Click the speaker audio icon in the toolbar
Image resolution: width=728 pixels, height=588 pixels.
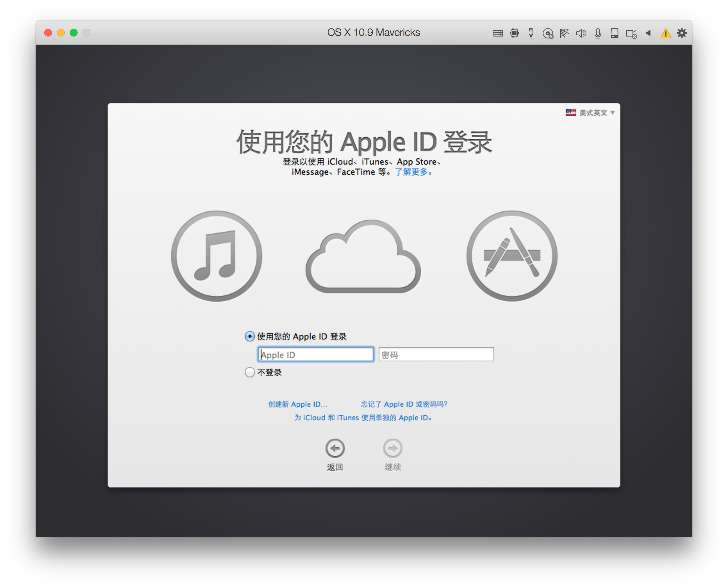pyautogui.click(x=581, y=33)
